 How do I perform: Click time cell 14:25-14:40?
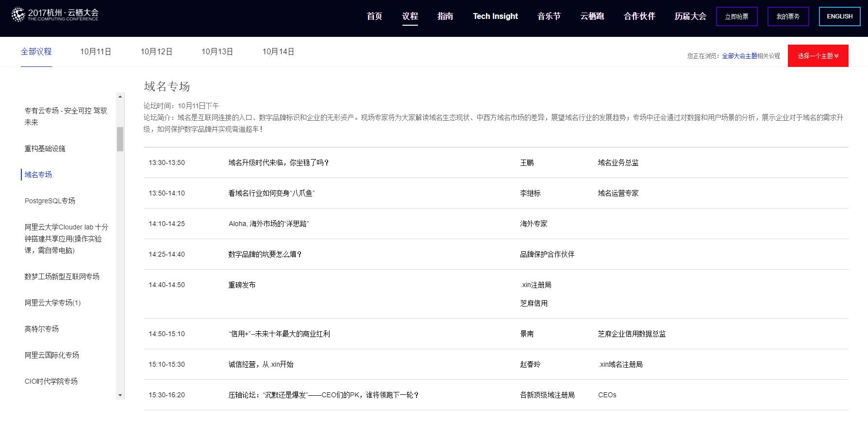167,254
